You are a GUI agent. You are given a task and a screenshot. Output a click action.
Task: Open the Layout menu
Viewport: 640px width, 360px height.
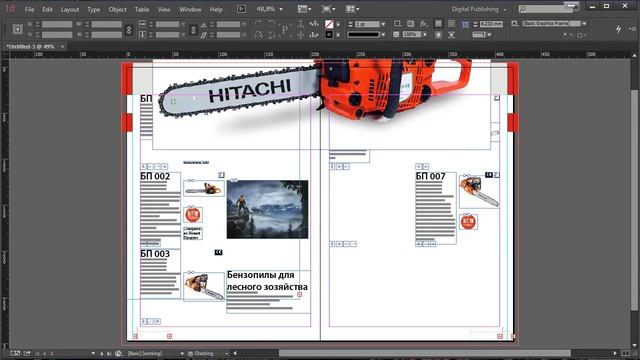coord(69,9)
